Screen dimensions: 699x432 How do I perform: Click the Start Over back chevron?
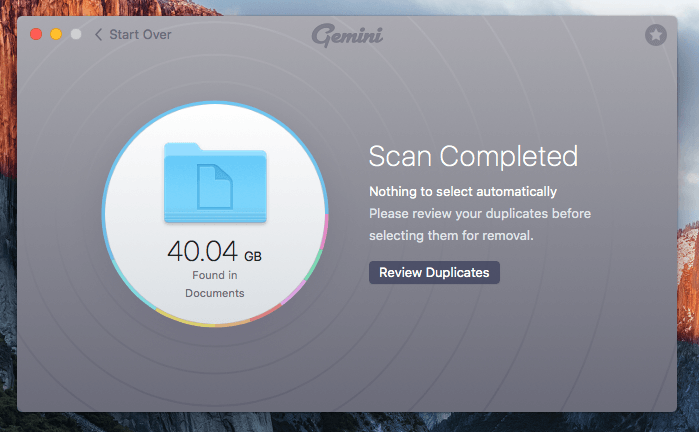(x=99, y=35)
